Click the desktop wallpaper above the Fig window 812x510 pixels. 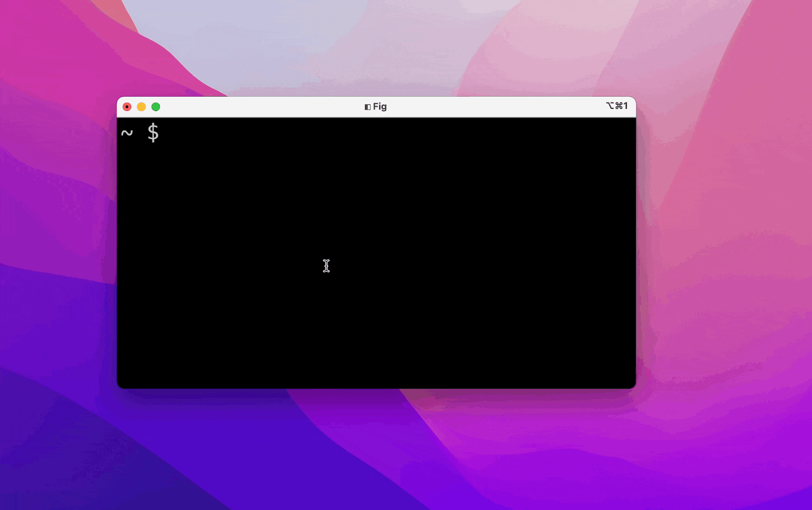[x=376, y=49]
